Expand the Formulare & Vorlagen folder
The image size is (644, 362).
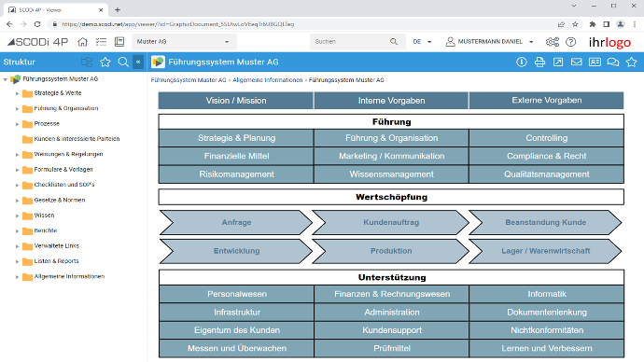17,170
